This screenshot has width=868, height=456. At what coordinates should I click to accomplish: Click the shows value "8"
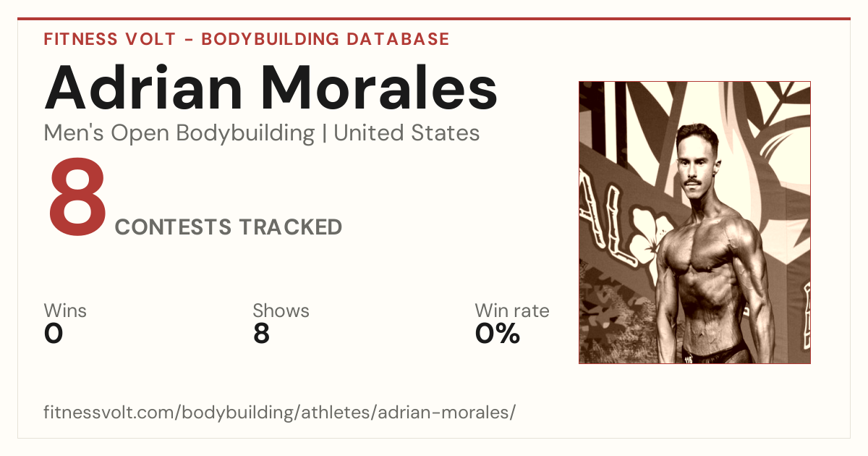[261, 334]
